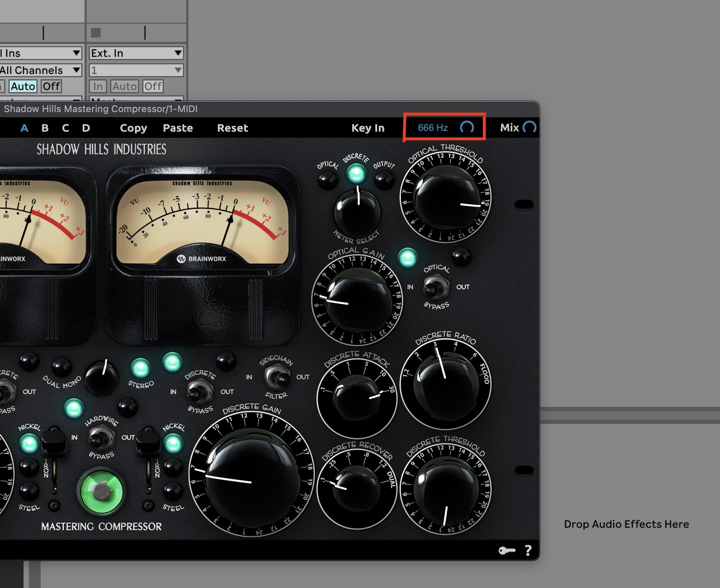The width and height of the screenshot is (720, 588).
Task: Set audio track monitor to Auto
Action: [x=125, y=86]
